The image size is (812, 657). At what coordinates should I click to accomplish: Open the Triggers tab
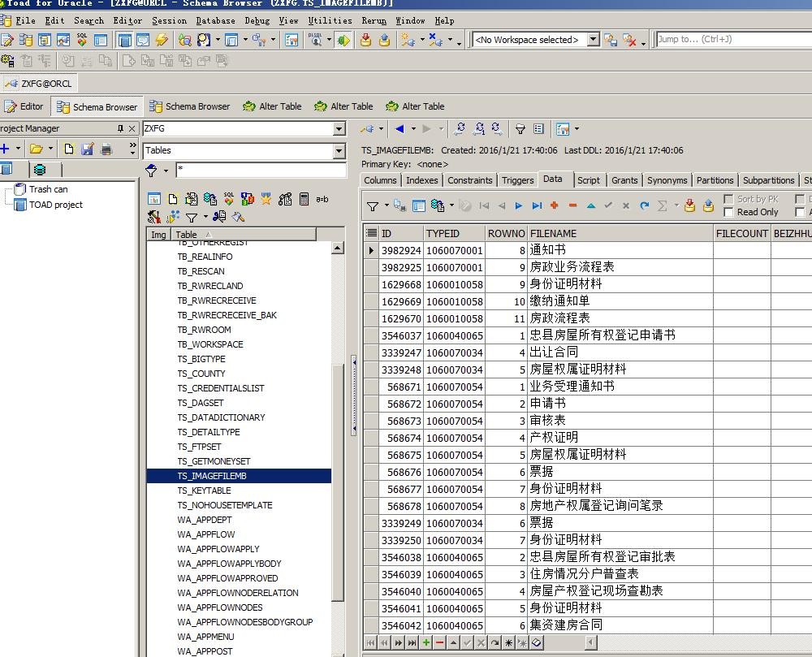(x=517, y=180)
